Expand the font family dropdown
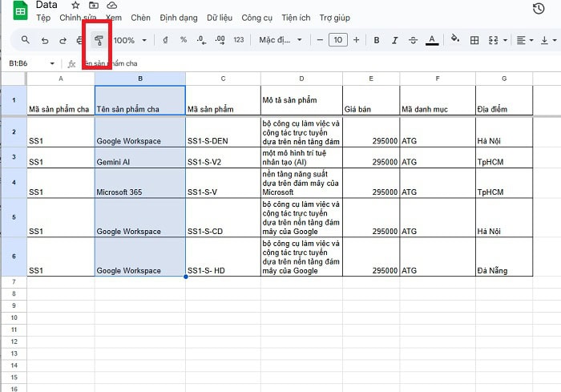 pos(279,40)
